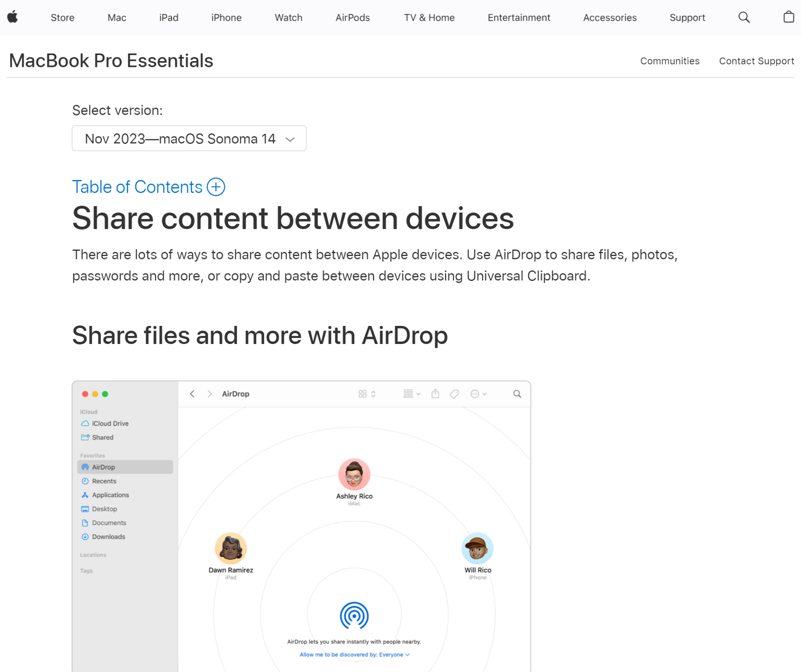Click the Finder window search icon
This screenshot has height=672, width=801.
[517, 394]
